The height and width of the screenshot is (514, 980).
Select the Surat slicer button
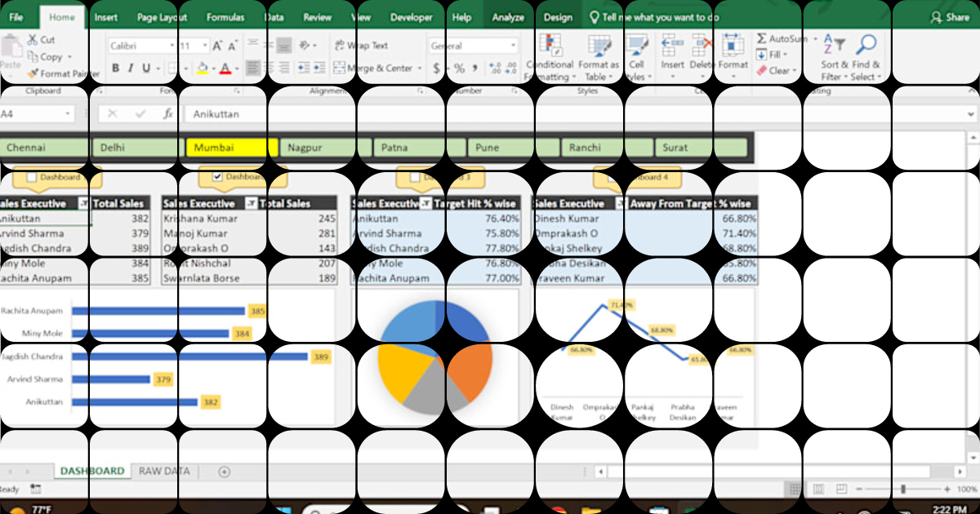[x=700, y=148]
